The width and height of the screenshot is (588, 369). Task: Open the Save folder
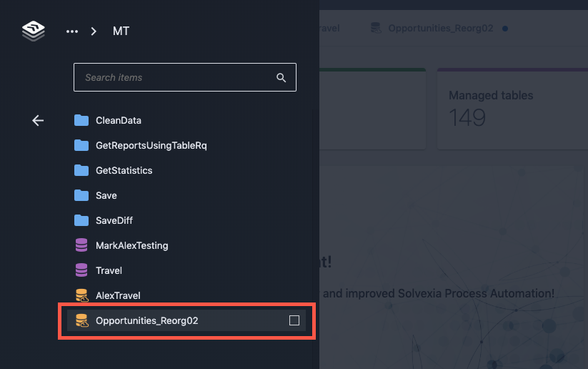(x=106, y=195)
